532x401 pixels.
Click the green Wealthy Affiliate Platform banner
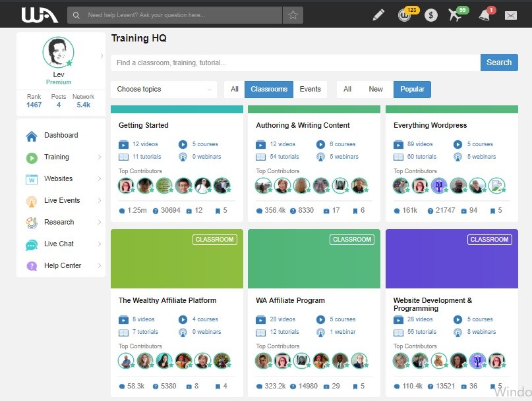pyautogui.click(x=177, y=259)
